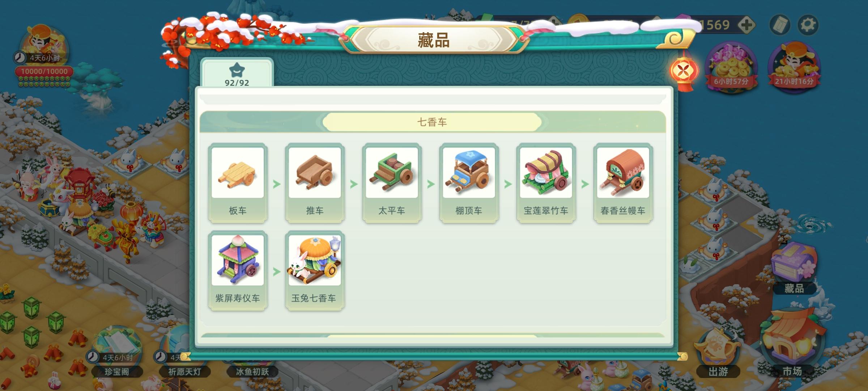Switch to the star 92/92 tab
This screenshot has width=868, height=391.
(237, 73)
